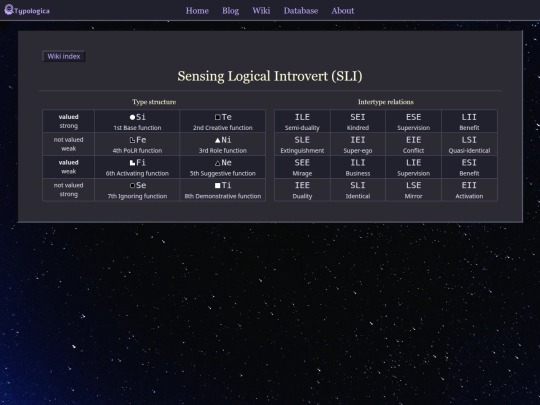Click the Typologica logo icon

(x=9, y=10)
